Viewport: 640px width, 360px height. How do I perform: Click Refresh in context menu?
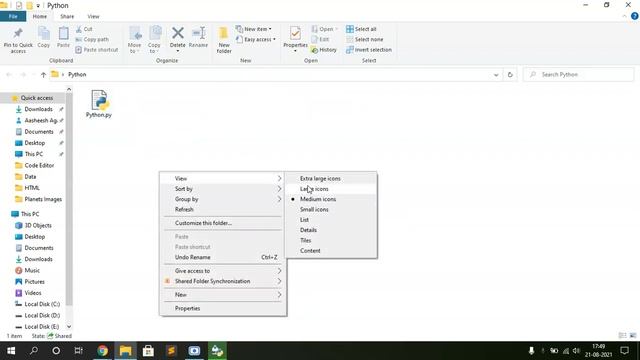pyautogui.click(x=223, y=209)
